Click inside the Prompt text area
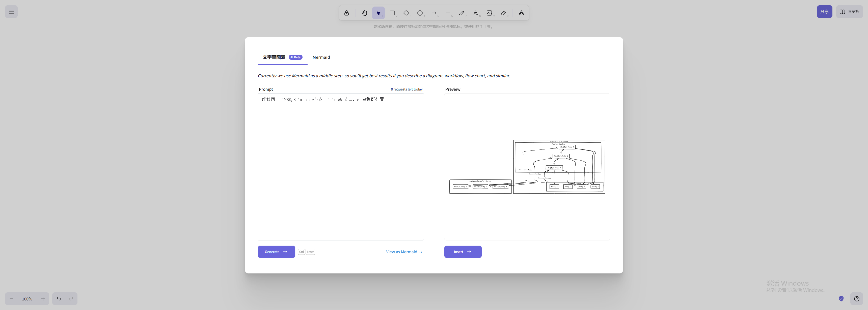The height and width of the screenshot is (310, 868). pos(340,168)
